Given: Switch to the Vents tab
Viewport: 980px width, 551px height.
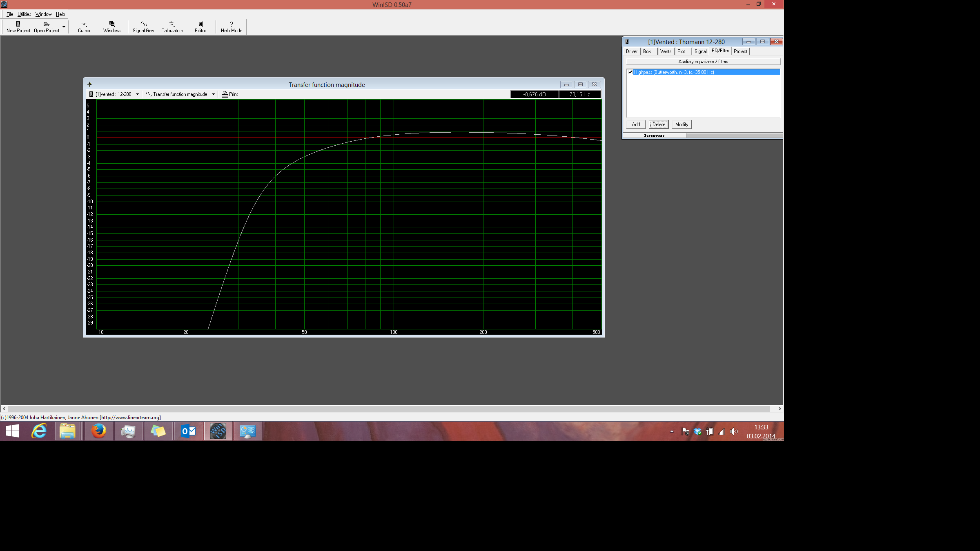Looking at the screenshot, I should (x=665, y=51).
